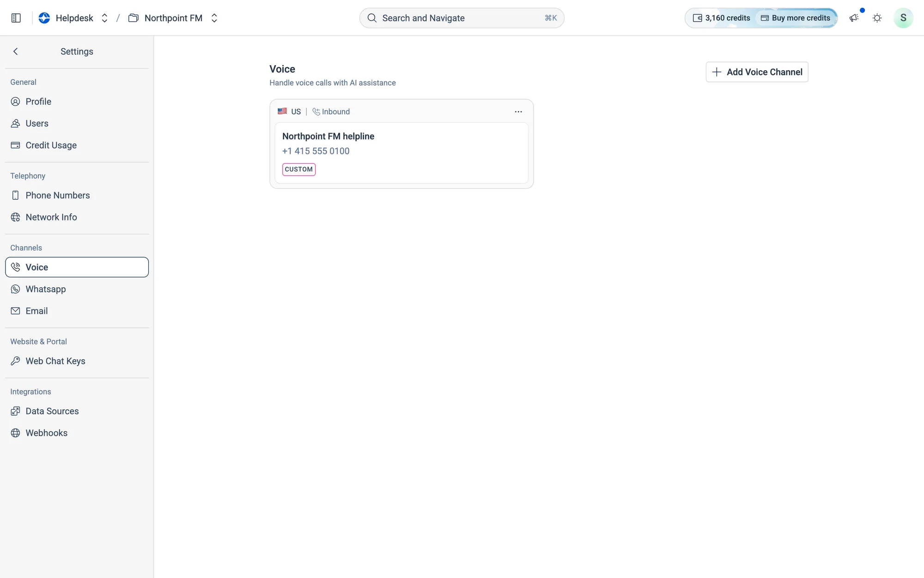Viewport: 924px width, 578px height.
Task: Open Credit Usage page
Action: 77,145
